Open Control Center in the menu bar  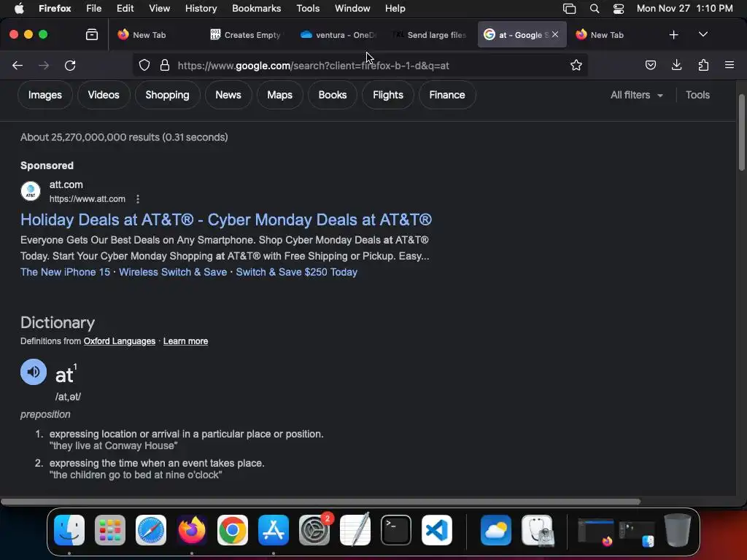tap(619, 9)
